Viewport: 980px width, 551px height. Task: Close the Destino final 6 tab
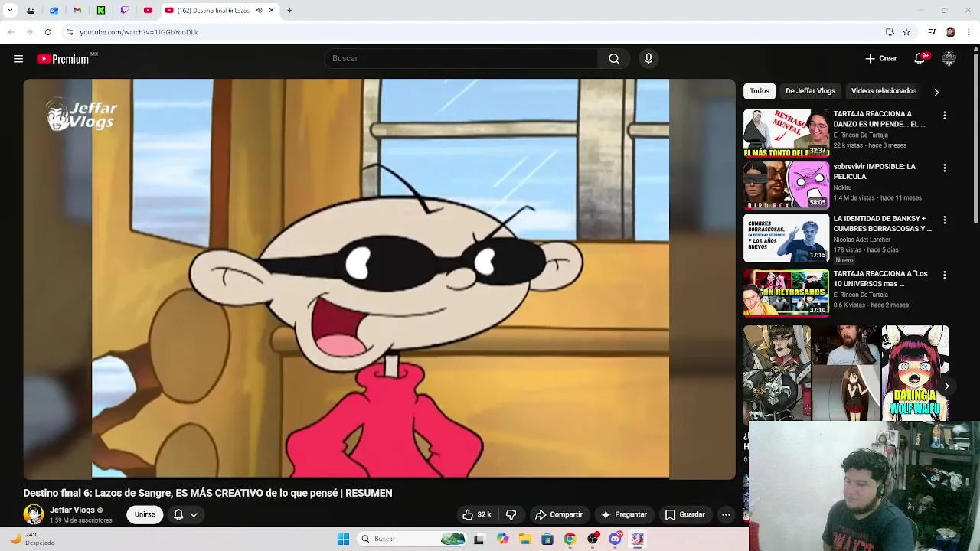[x=271, y=11]
